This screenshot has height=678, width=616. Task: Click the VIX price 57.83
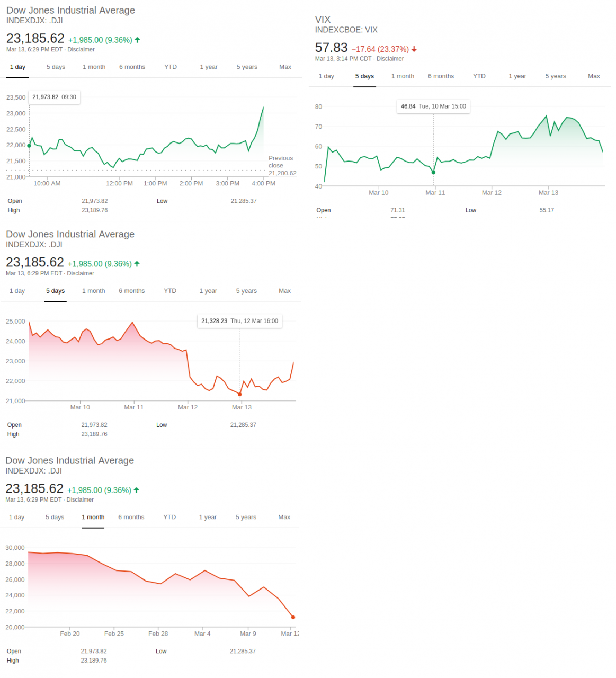pyautogui.click(x=331, y=48)
